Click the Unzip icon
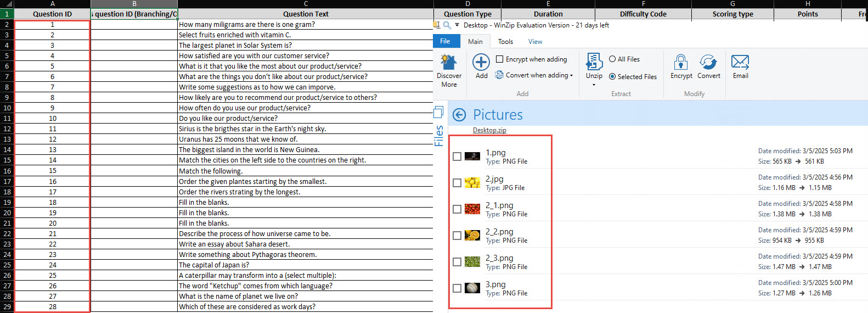 (594, 63)
